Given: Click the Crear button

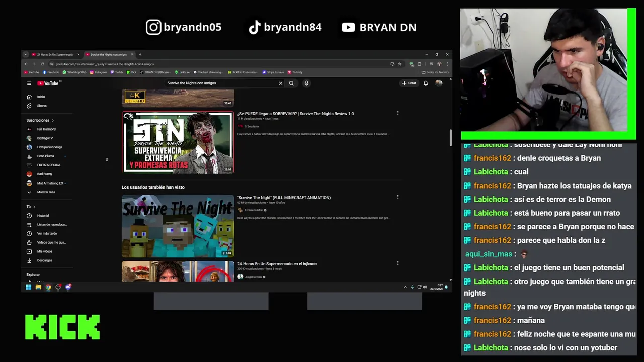Looking at the screenshot, I should 409,83.
